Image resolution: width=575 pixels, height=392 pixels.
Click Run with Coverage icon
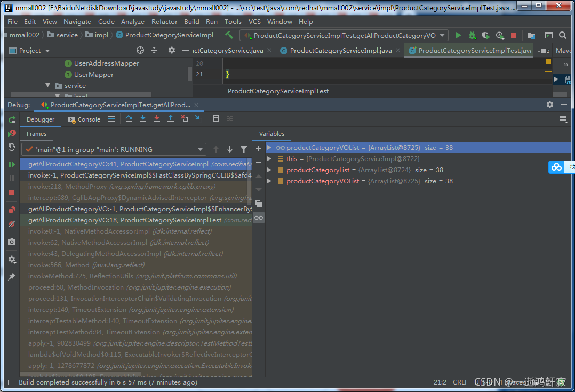tap(485, 35)
